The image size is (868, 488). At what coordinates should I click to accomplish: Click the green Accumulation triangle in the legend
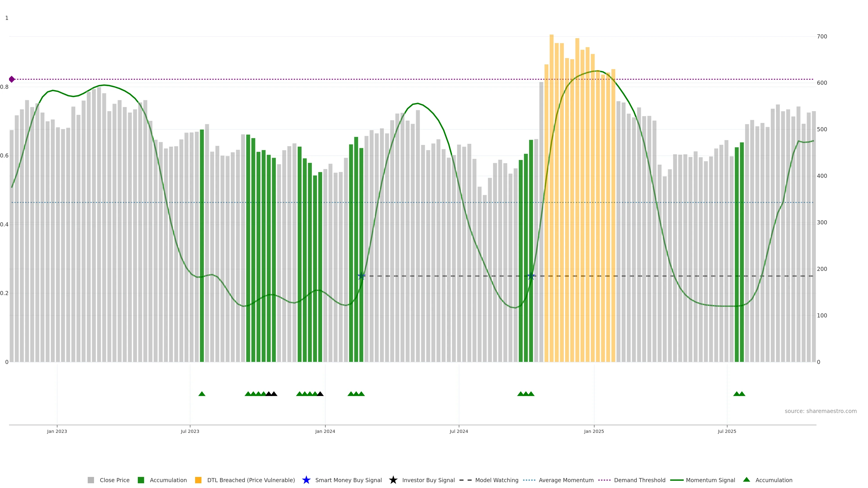[746, 480]
